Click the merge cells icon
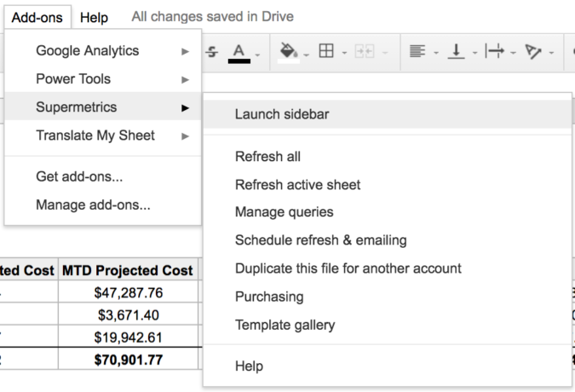The width and height of the screenshot is (575, 392). (364, 51)
